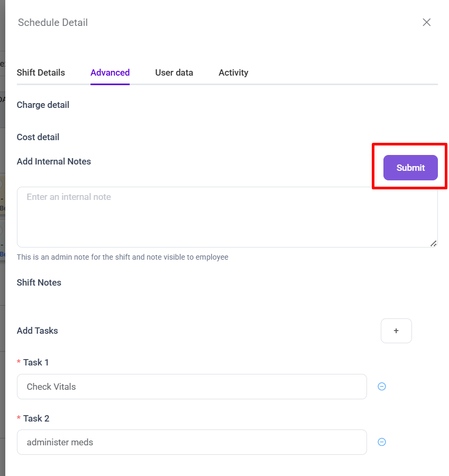Click the Add Internal Notes label

(x=54, y=161)
